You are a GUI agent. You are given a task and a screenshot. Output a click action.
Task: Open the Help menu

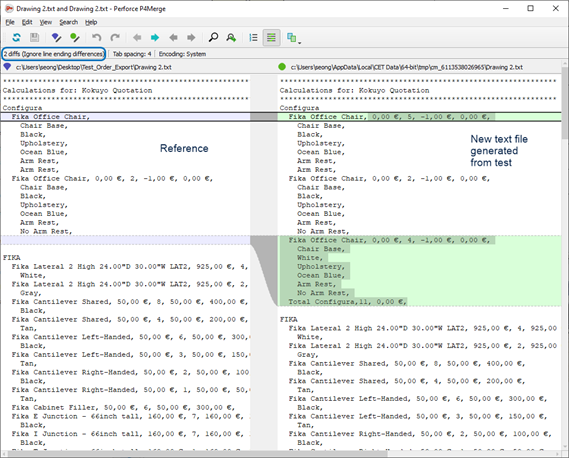(91, 22)
